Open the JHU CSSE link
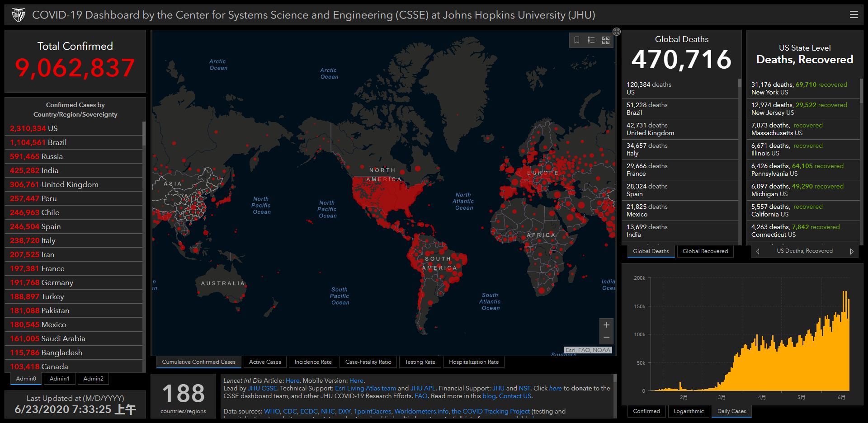 [x=262, y=388]
